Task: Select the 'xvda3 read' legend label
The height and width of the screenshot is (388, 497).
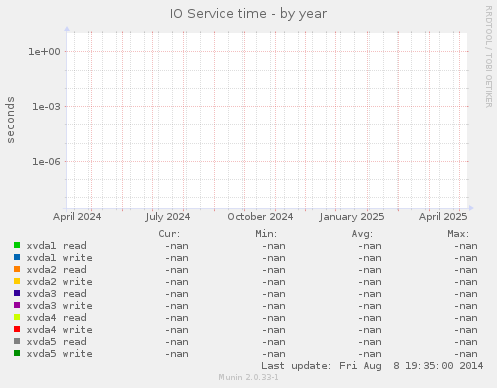Action: pos(56,294)
